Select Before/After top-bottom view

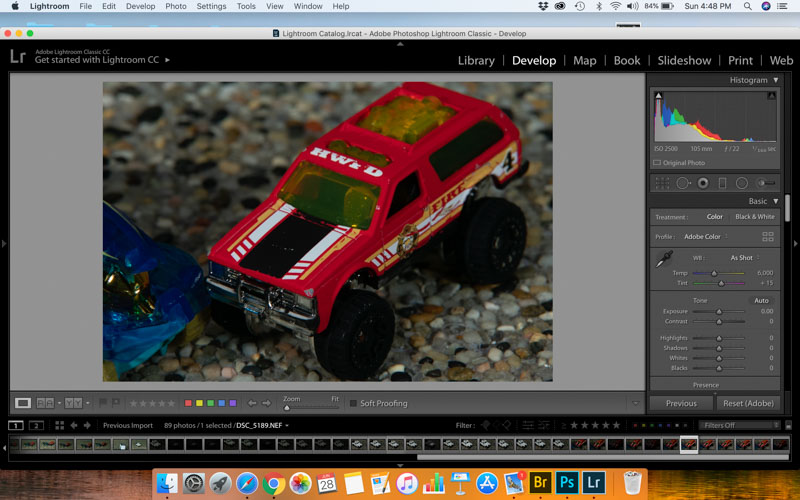(73, 403)
